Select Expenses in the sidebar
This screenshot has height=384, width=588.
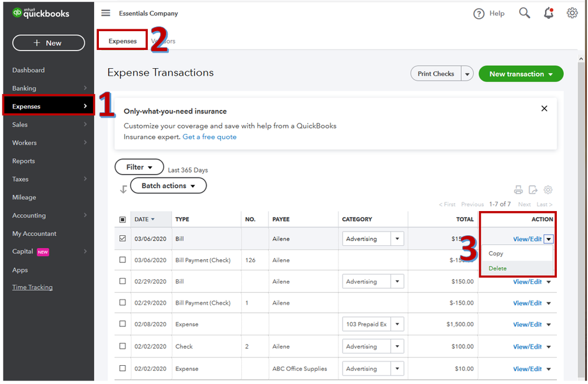point(49,106)
